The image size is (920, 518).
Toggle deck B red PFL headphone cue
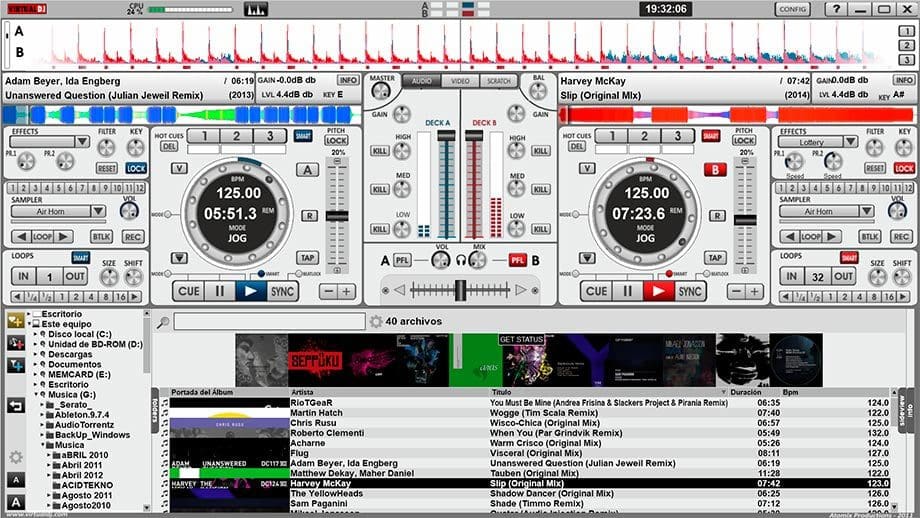click(x=517, y=260)
